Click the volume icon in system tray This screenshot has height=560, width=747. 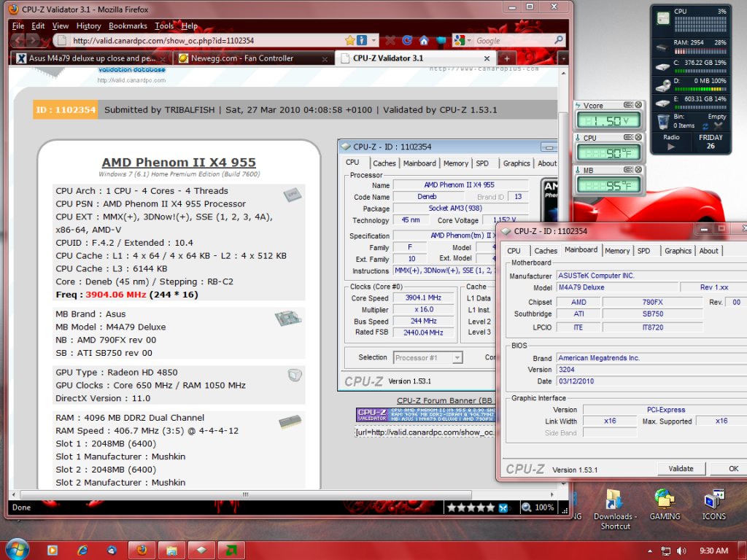coord(680,551)
